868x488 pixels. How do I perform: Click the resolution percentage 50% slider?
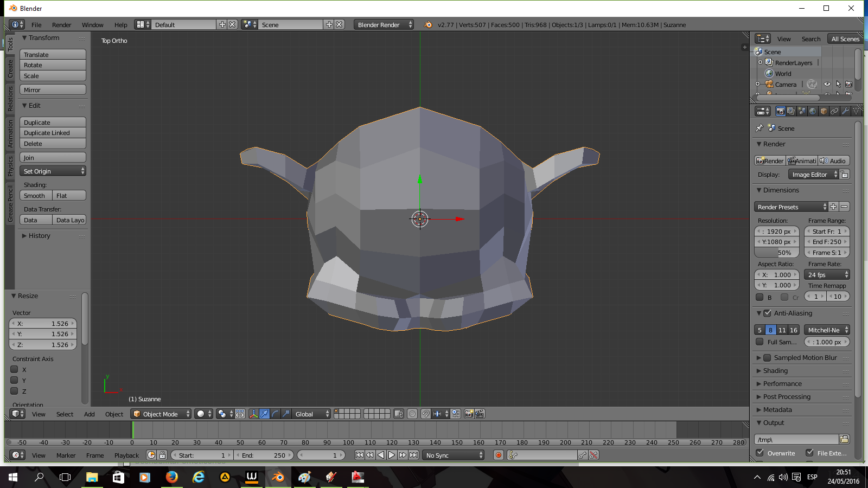pos(776,253)
